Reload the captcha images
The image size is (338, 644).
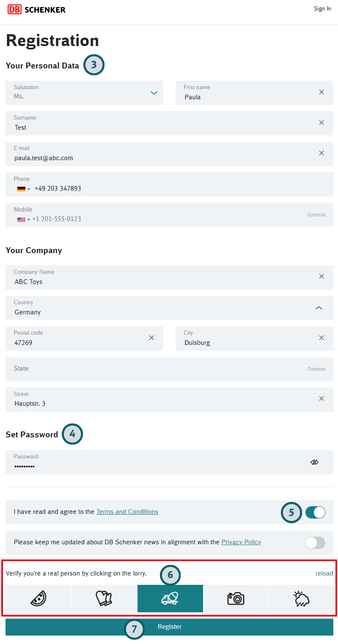pos(324,573)
